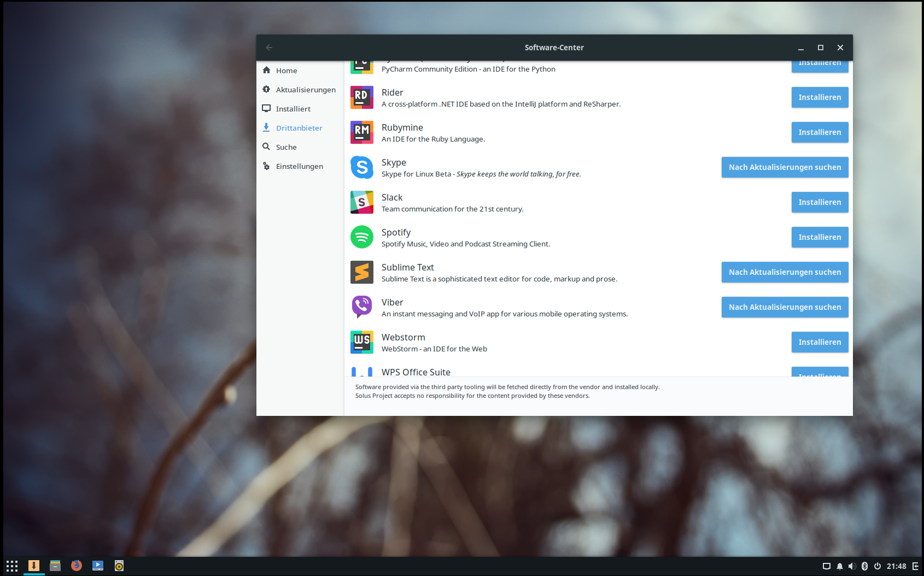The height and width of the screenshot is (576, 924).
Task: Open Einstellungen in the sidebar
Action: [299, 166]
